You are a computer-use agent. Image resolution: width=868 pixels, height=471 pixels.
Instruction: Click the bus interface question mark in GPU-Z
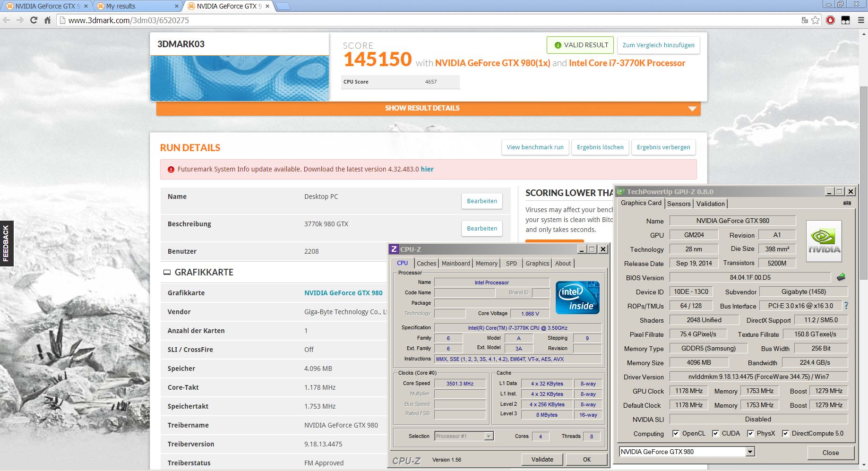(x=846, y=306)
